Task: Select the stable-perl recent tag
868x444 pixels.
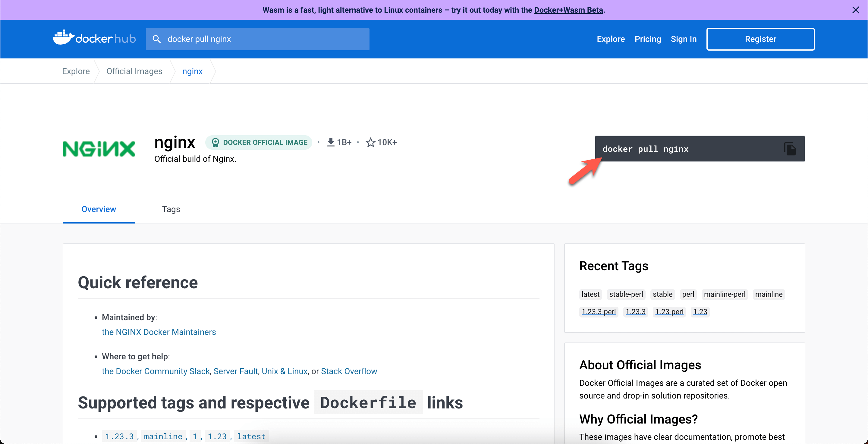Action: tap(626, 294)
